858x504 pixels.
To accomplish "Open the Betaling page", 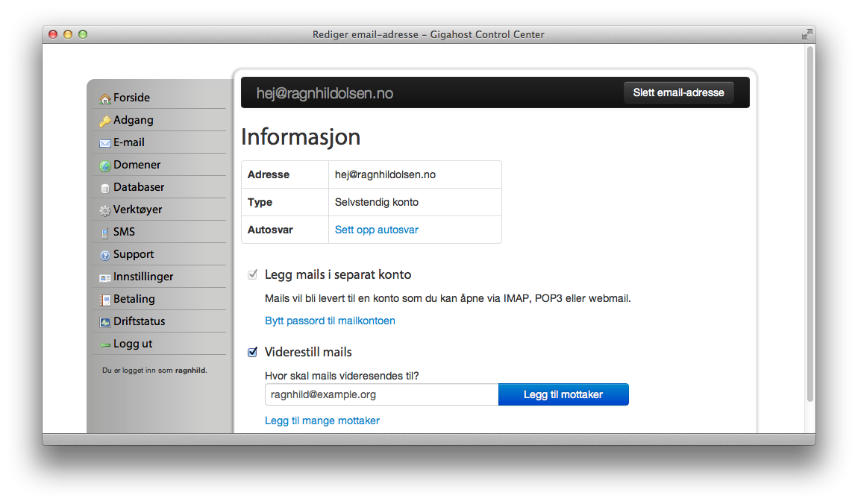I will [134, 299].
